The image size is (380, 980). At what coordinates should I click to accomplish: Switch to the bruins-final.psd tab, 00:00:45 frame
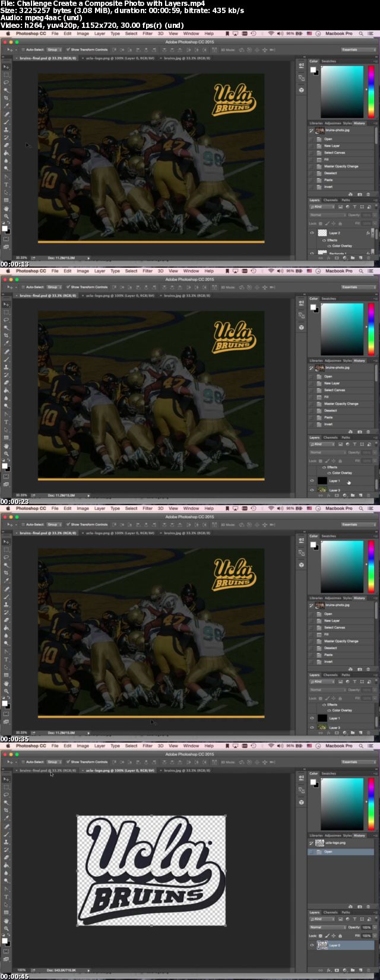48,770
